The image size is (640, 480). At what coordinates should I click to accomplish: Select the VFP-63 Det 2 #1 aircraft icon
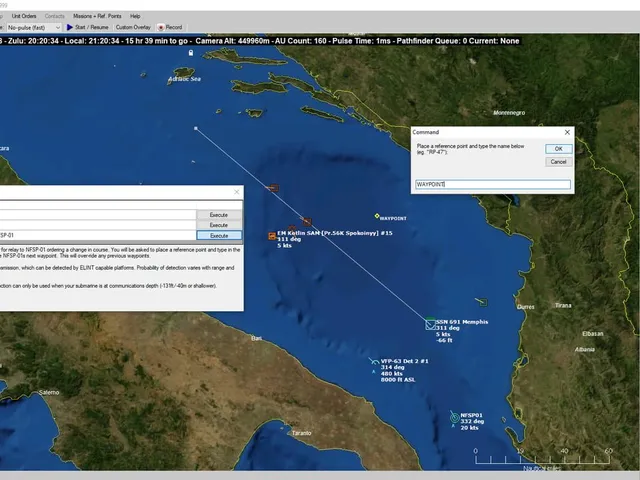374,362
